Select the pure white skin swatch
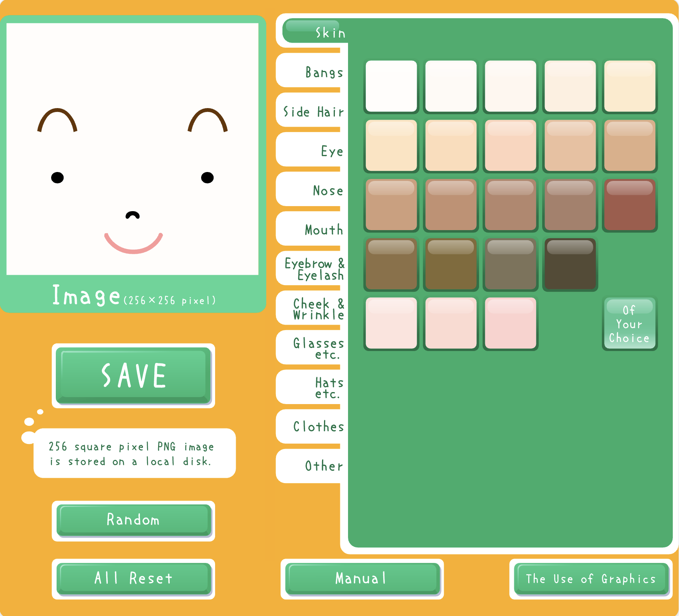 [x=391, y=86]
